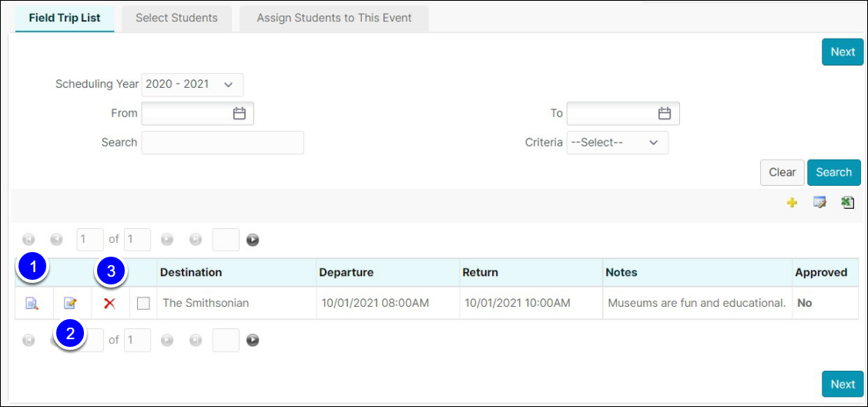
Task: Click the edit pencil icon for The Smithsonian
Action: point(70,304)
